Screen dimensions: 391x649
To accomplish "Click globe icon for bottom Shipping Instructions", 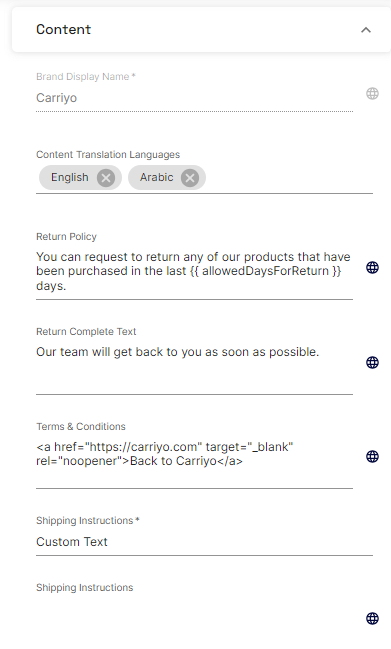I will click(372, 618).
